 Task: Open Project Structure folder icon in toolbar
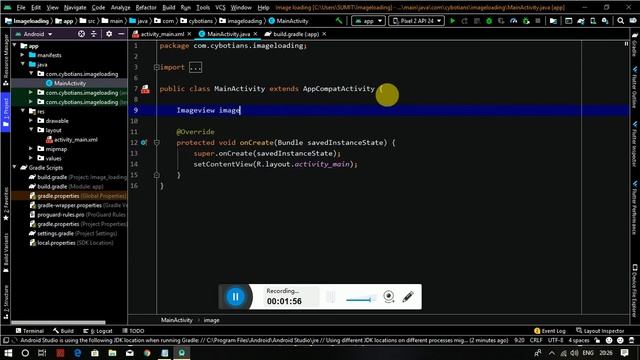[x=553, y=20]
